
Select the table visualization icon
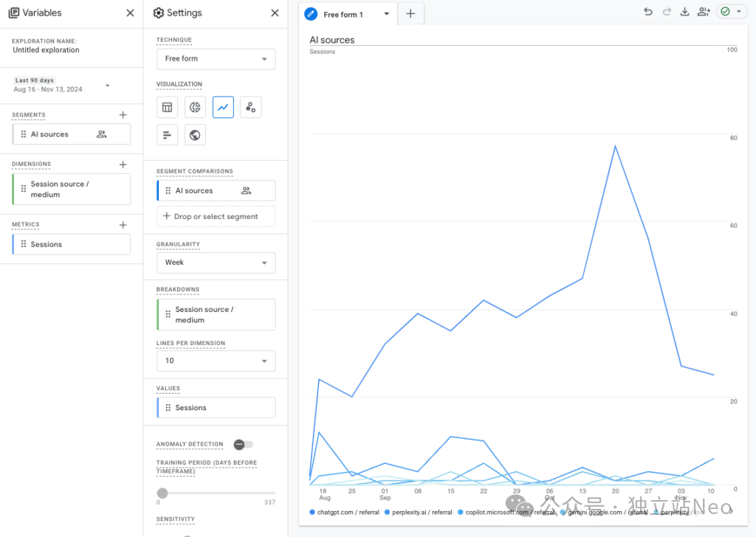[168, 107]
